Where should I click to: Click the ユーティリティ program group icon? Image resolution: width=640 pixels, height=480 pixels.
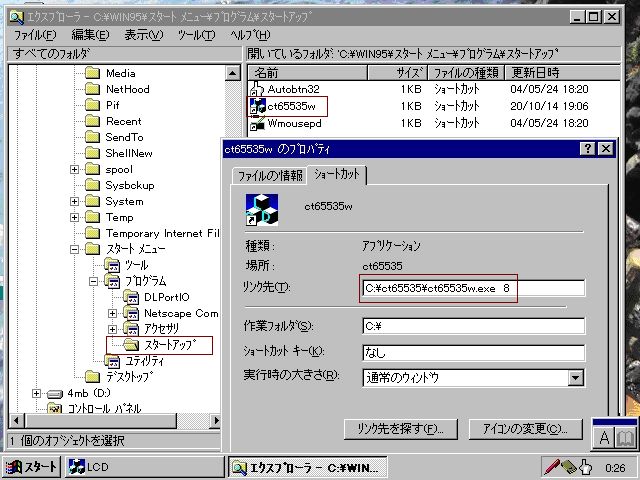tap(112, 361)
